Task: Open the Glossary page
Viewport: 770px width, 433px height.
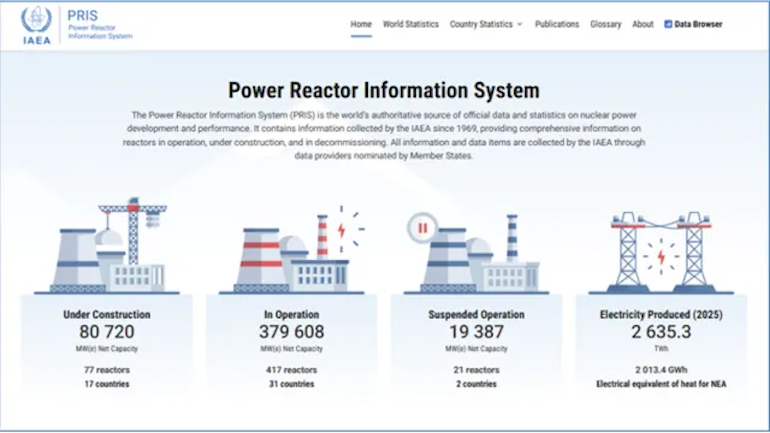Action: pos(605,24)
